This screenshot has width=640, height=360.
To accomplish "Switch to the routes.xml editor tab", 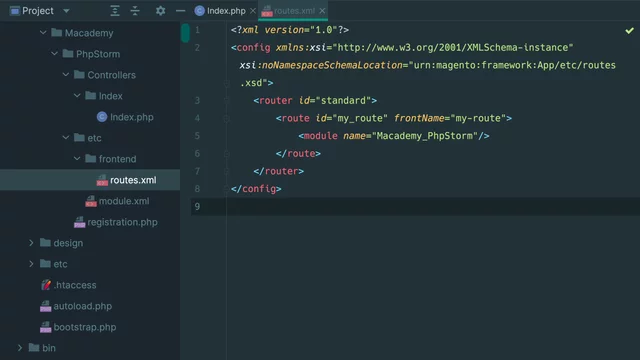I will pos(294,11).
